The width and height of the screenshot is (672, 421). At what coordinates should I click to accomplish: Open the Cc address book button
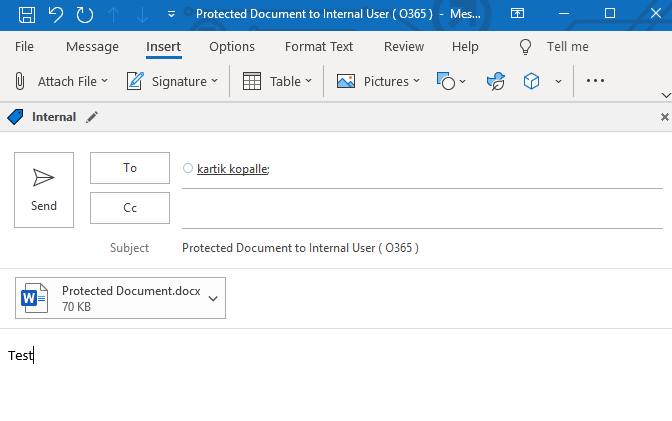130,208
